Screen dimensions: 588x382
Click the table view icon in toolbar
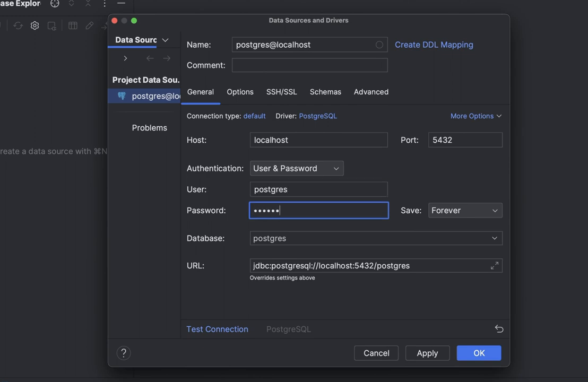click(x=73, y=25)
